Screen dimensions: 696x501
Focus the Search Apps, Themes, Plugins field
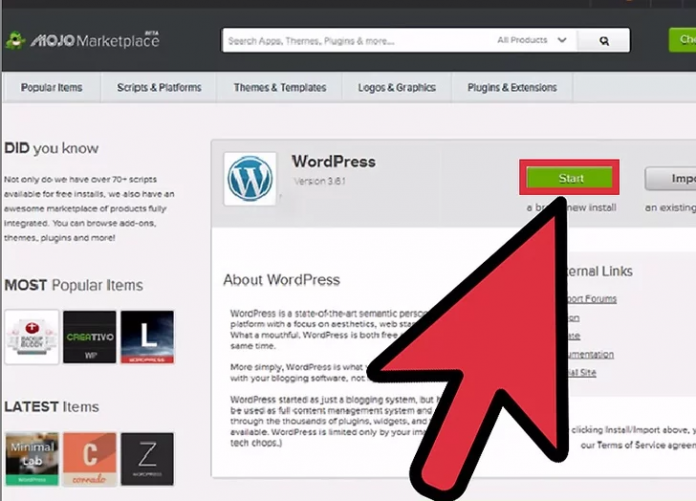355,41
